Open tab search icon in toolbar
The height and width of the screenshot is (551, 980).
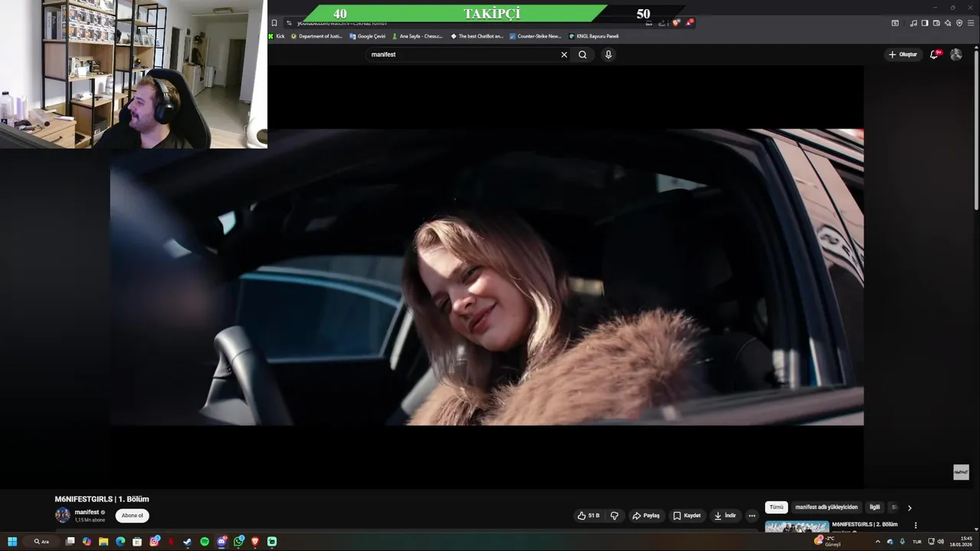[895, 23]
